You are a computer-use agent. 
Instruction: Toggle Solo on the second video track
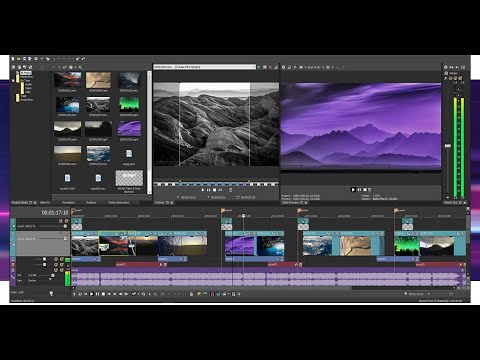[66, 234]
